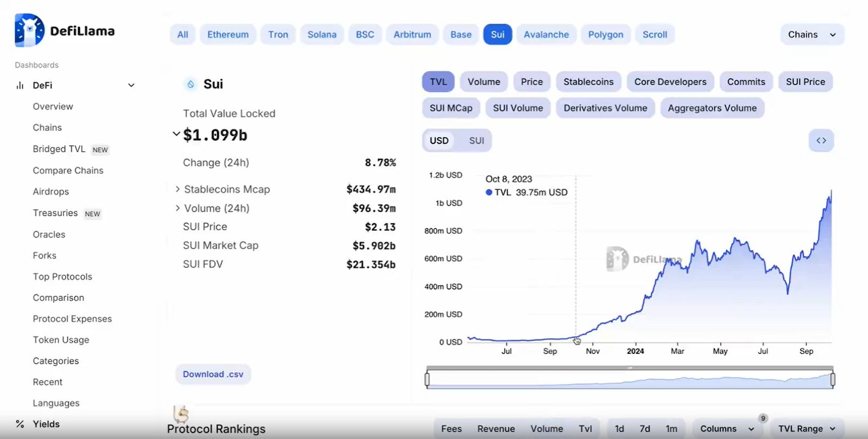Select the Polygon chain tab
868x439 pixels.
(x=606, y=35)
